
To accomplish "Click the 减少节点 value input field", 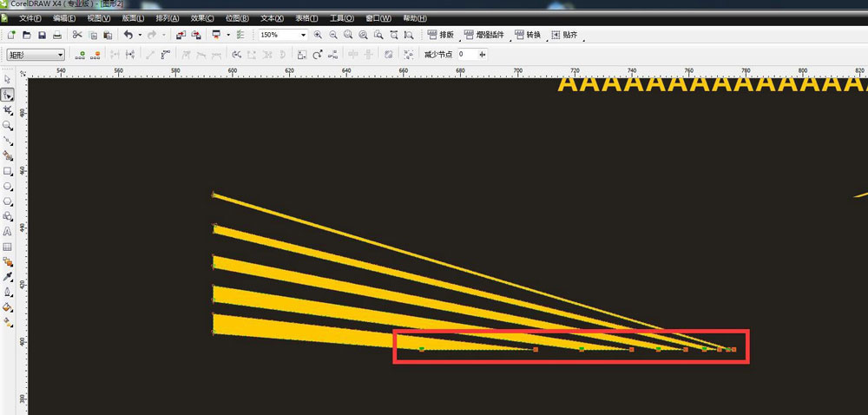I will [x=466, y=55].
